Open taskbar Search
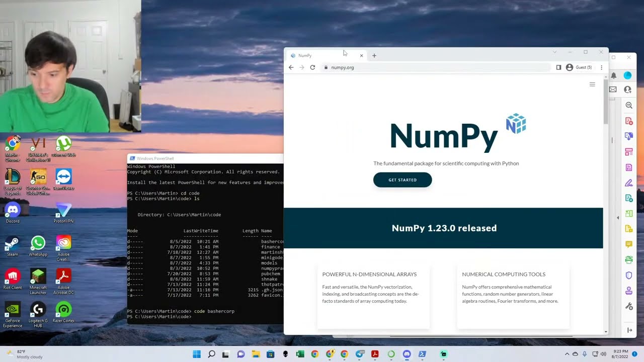Screen dimensions: 644x362 (x=211, y=354)
